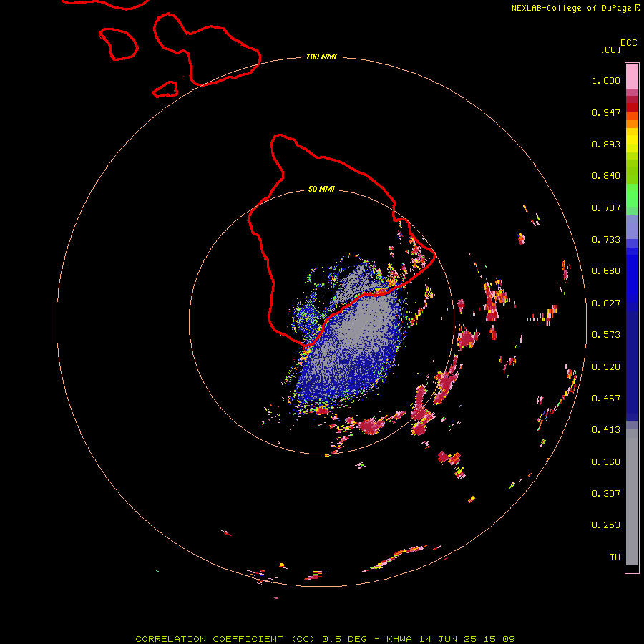The image size is (644, 644).
Task: Select the 0.360 color scale value
Action: pyautogui.click(x=606, y=462)
